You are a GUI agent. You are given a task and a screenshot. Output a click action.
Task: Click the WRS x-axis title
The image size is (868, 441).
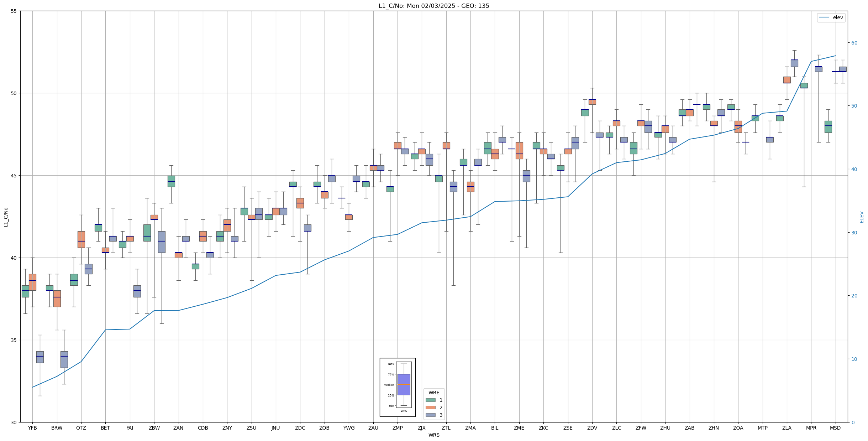[434, 435]
